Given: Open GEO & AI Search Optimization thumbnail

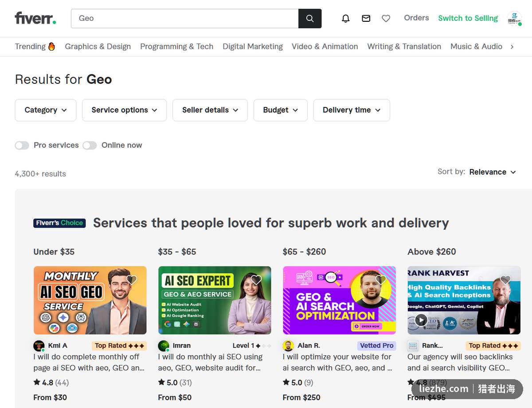Looking at the screenshot, I should coord(339,300).
